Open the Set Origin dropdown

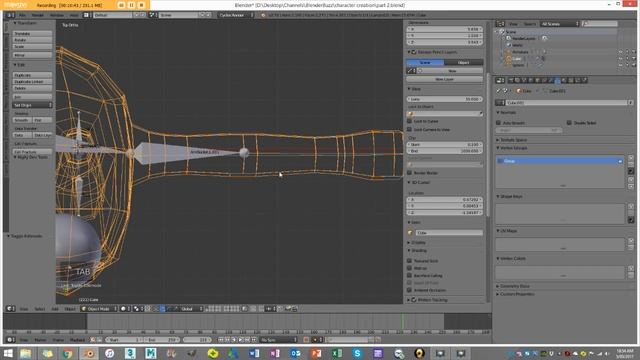[x=32, y=105]
